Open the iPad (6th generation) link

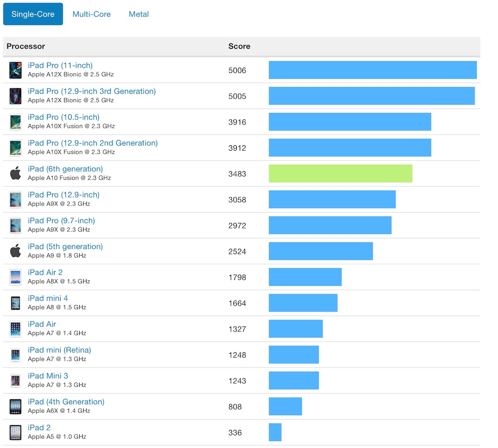click(65, 169)
